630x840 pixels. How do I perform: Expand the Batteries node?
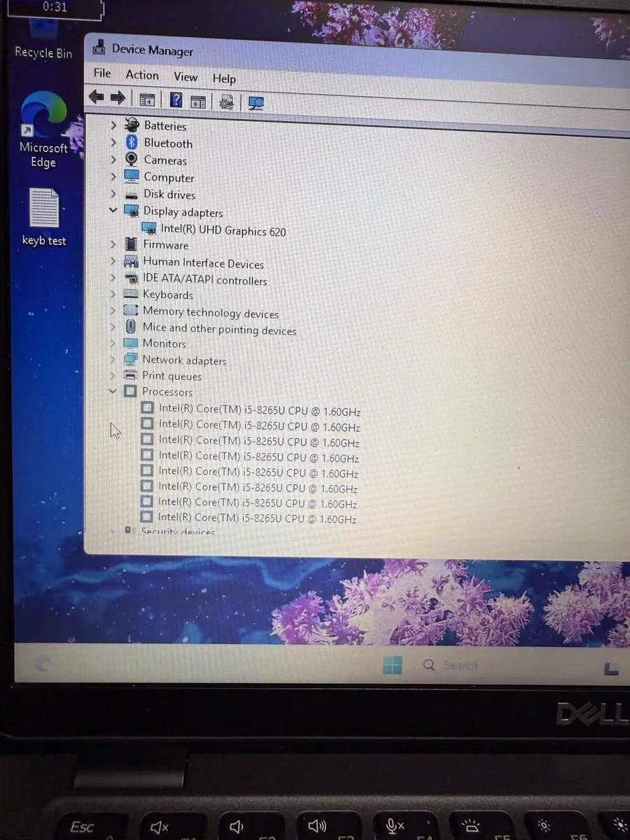pos(113,125)
